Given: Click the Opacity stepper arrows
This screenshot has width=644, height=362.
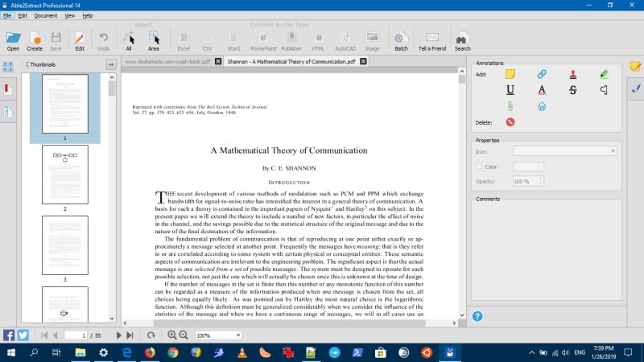Looking at the screenshot, I should pyautogui.click(x=540, y=181).
